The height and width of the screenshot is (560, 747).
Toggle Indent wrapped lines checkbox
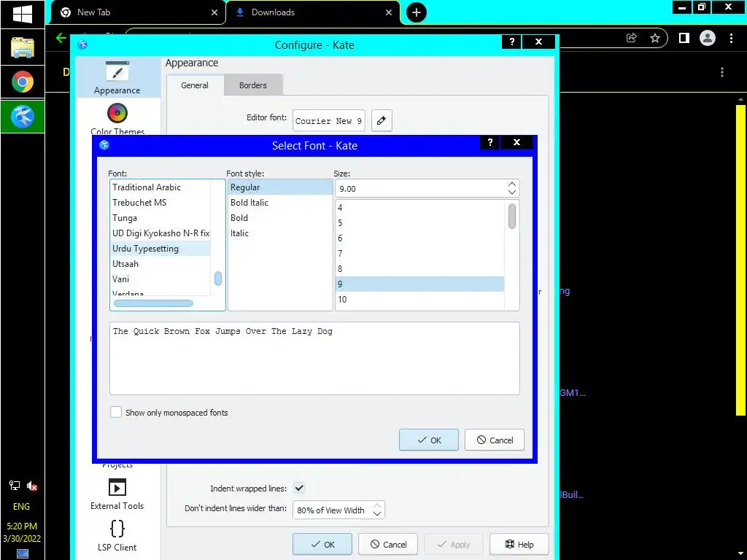299,488
